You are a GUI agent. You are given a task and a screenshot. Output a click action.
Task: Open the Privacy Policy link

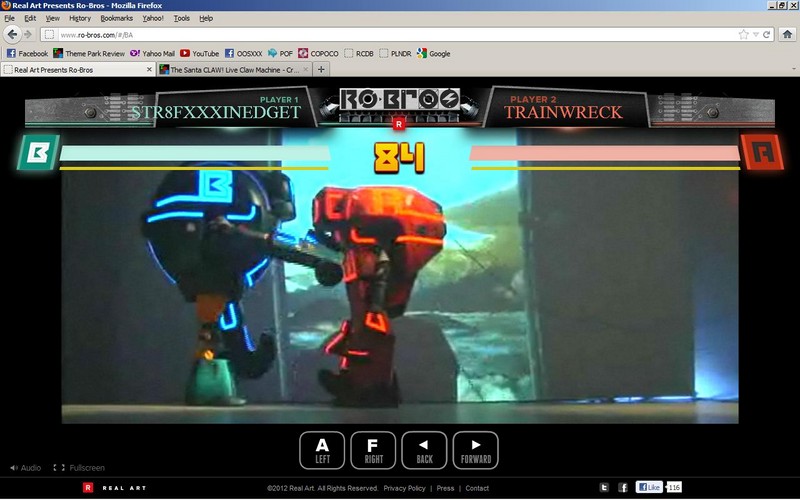(x=404, y=488)
